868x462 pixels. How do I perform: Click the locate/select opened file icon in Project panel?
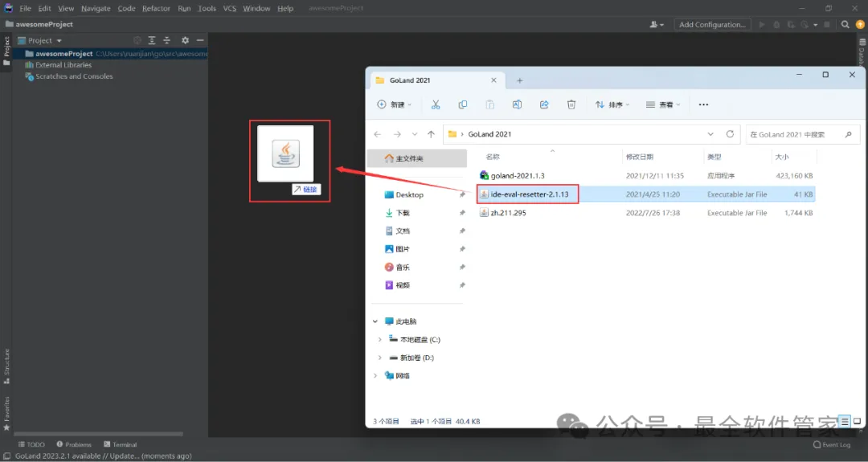tap(137, 40)
